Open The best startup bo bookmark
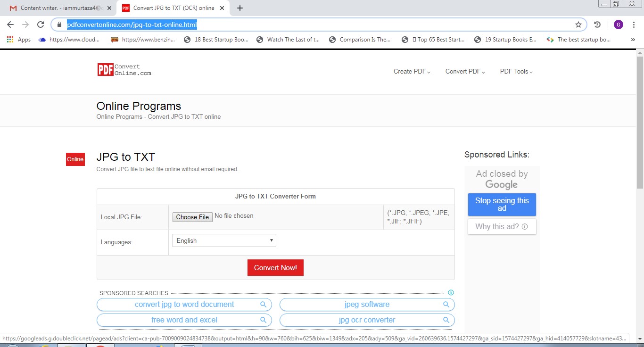 578,40
